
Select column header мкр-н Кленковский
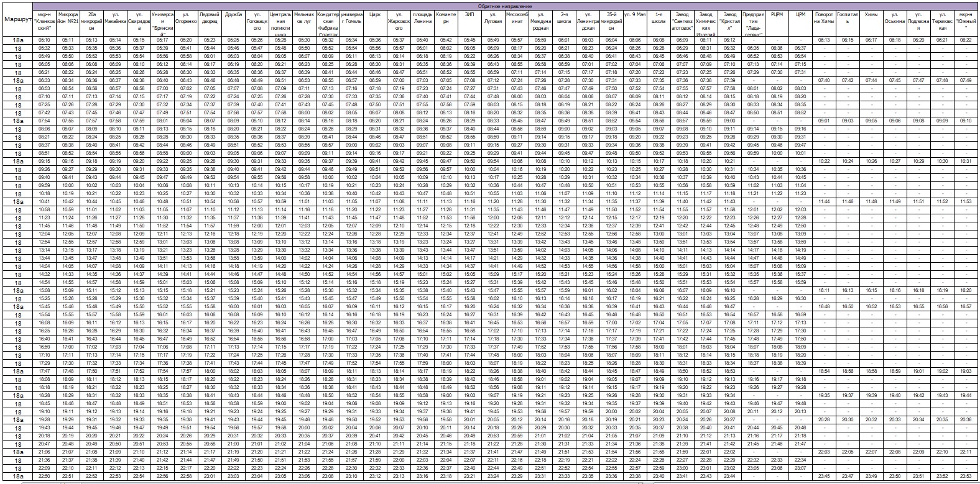pyautogui.click(x=45, y=23)
